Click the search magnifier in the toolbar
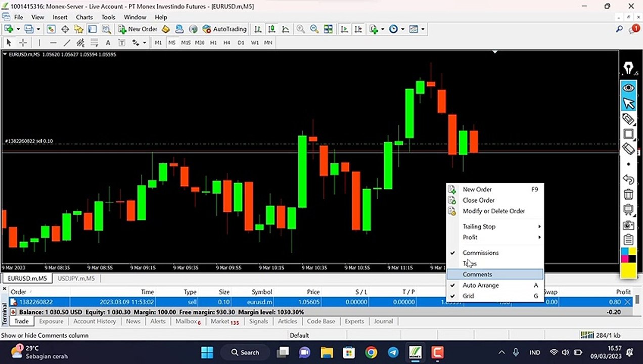The image size is (643, 364). pos(619,29)
